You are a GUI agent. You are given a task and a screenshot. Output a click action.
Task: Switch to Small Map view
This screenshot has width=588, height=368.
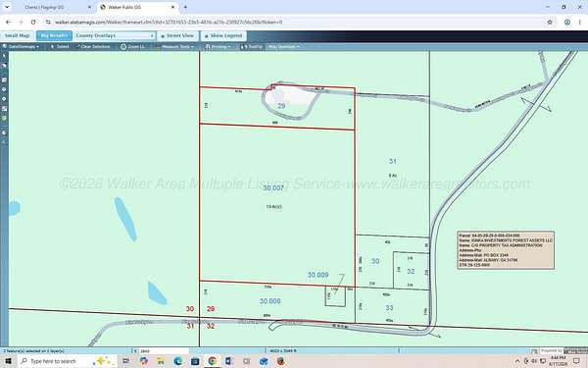(18, 35)
